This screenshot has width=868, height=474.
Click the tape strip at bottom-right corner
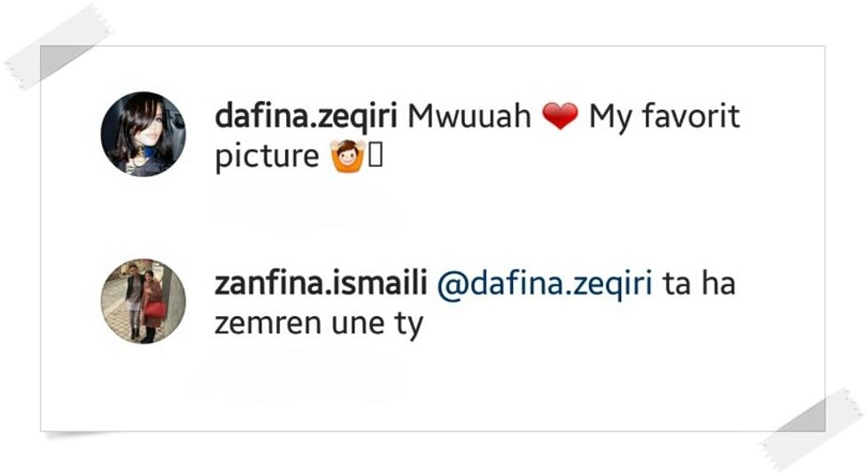812,429
